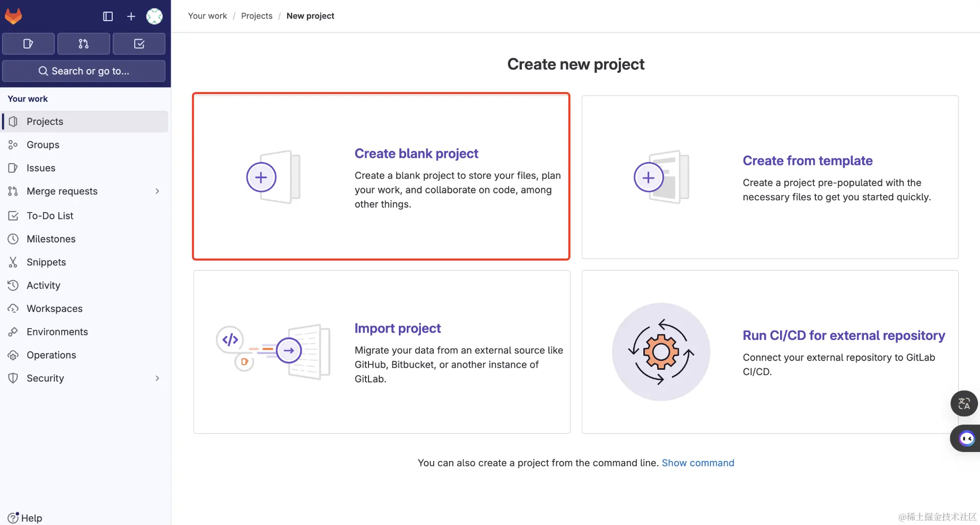Viewport: 980px width, 525px height.
Task: Click the Search or go to field
Action: (84, 71)
